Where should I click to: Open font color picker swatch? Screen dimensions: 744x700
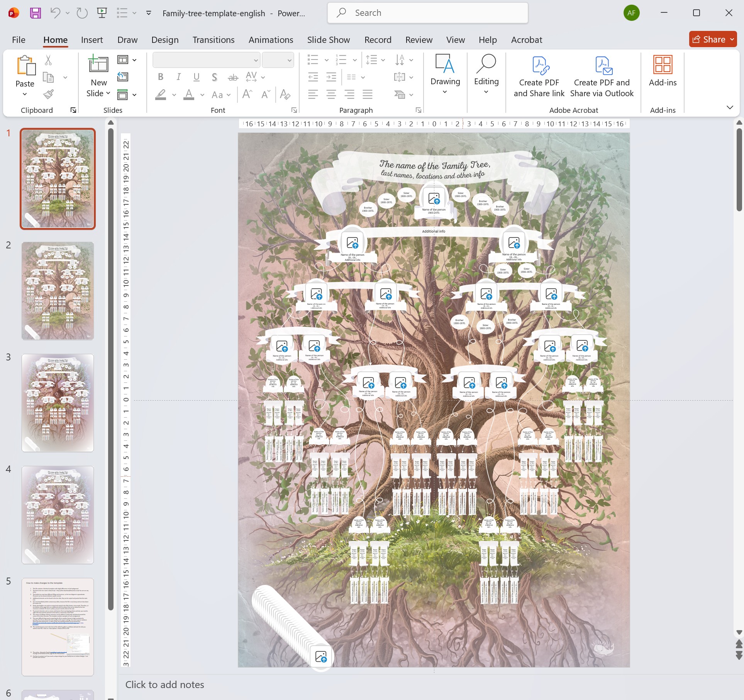click(189, 95)
